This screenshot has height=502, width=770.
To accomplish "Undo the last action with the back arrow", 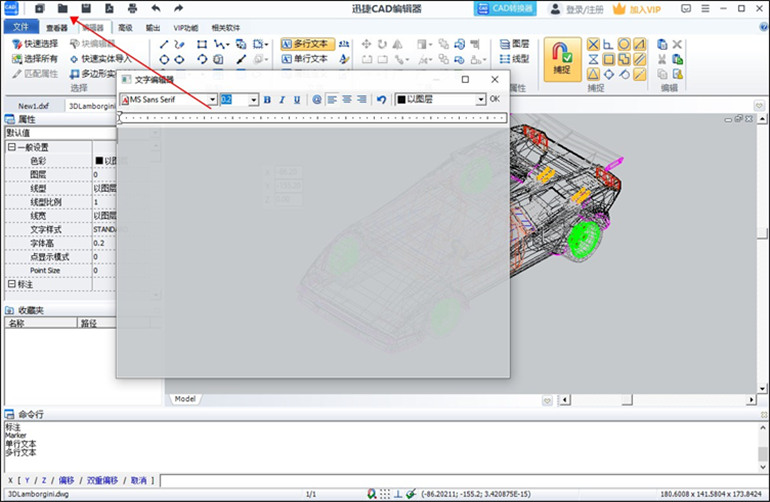I will 156,8.
